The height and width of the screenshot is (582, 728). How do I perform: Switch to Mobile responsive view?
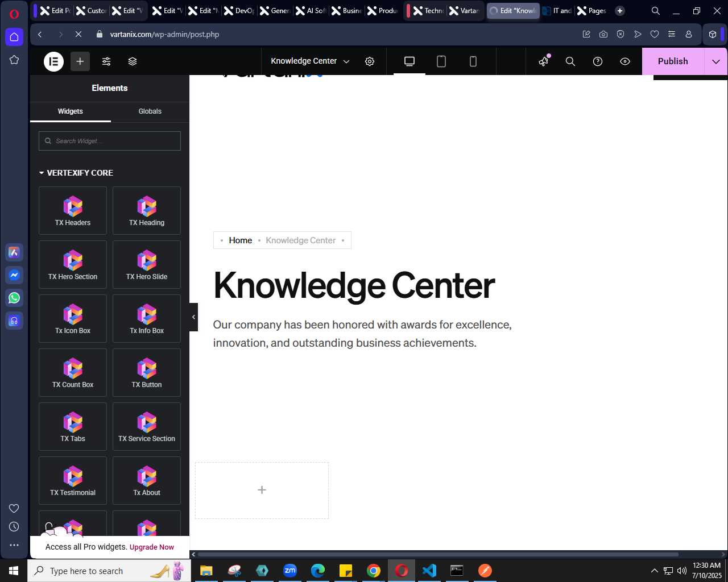(x=473, y=61)
